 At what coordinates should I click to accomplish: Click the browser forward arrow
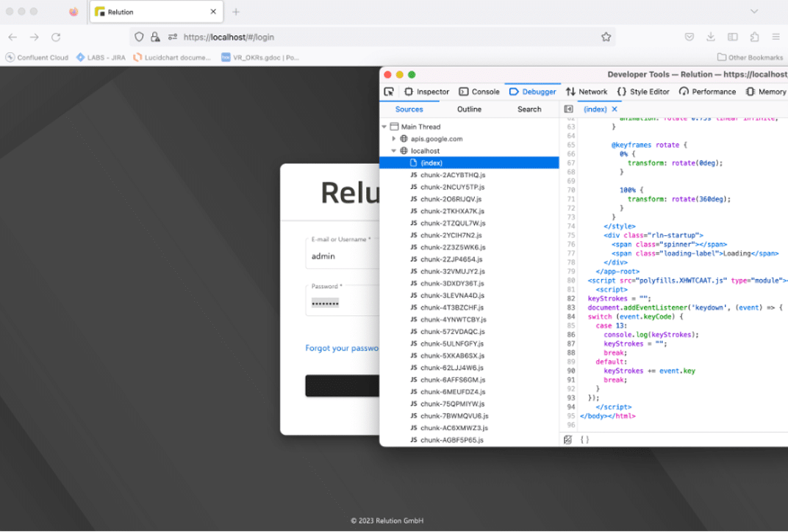(x=34, y=37)
